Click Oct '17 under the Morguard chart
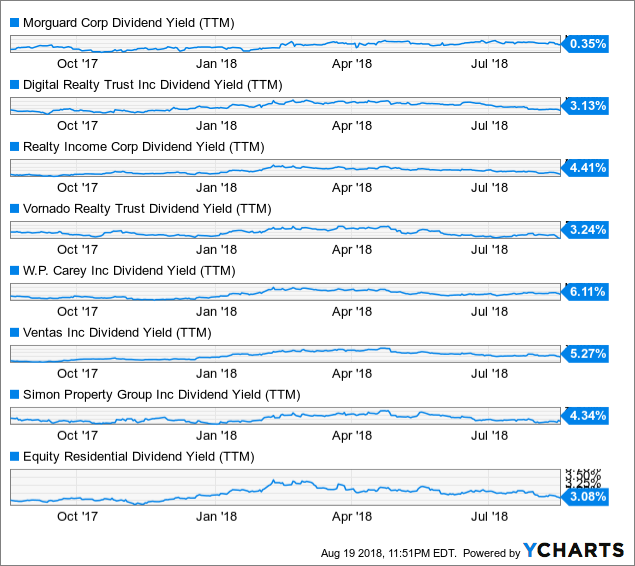This screenshot has height=566, width=635. (77, 64)
